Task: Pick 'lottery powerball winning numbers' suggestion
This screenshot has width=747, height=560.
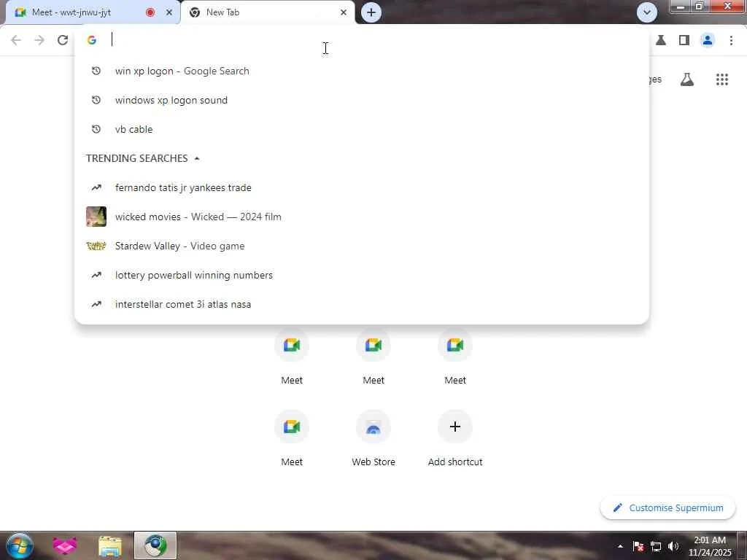Action: 362,275
